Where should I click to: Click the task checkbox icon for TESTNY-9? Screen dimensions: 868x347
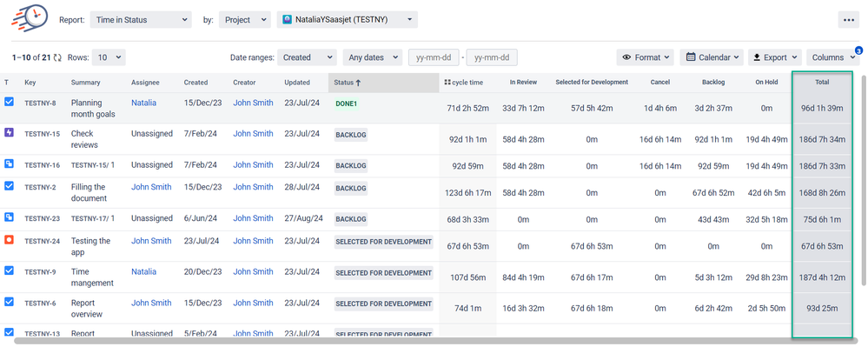(9, 270)
